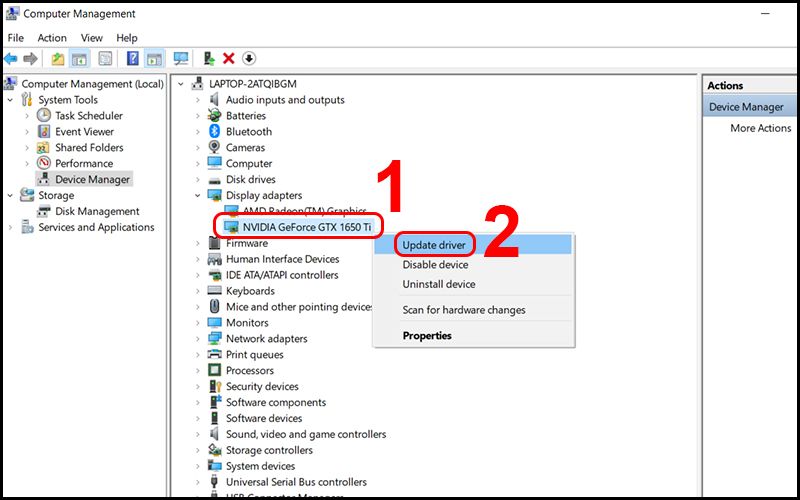Select Disk Management under Storage

[x=97, y=212]
